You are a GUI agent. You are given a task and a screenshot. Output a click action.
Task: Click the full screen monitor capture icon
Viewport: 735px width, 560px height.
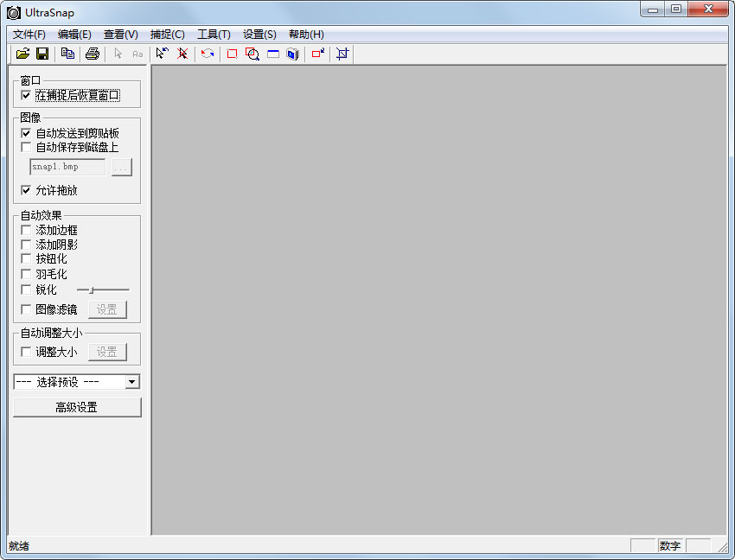pos(292,54)
